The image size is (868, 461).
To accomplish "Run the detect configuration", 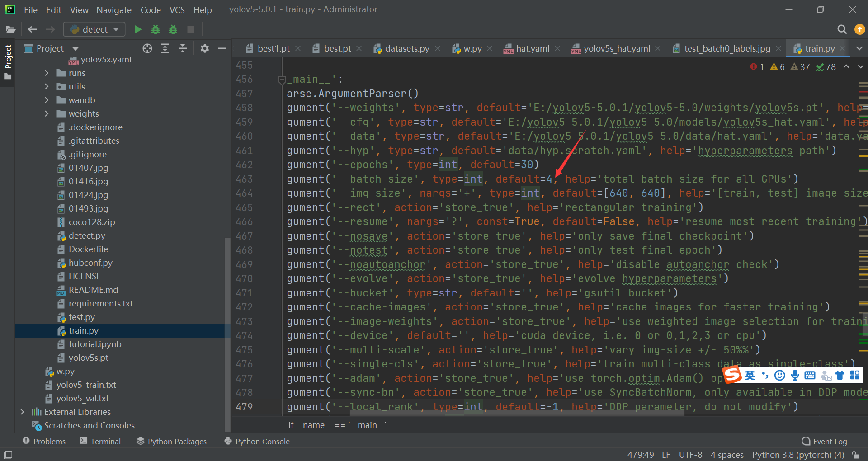I will (x=138, y=29).
